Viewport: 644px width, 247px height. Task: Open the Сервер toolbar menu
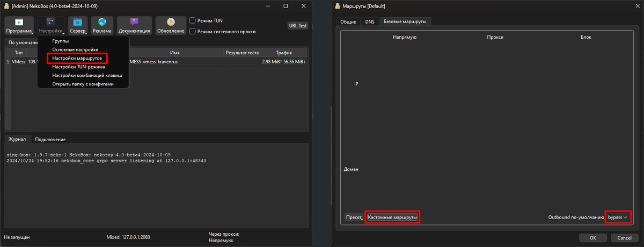[x=78, y=25]
